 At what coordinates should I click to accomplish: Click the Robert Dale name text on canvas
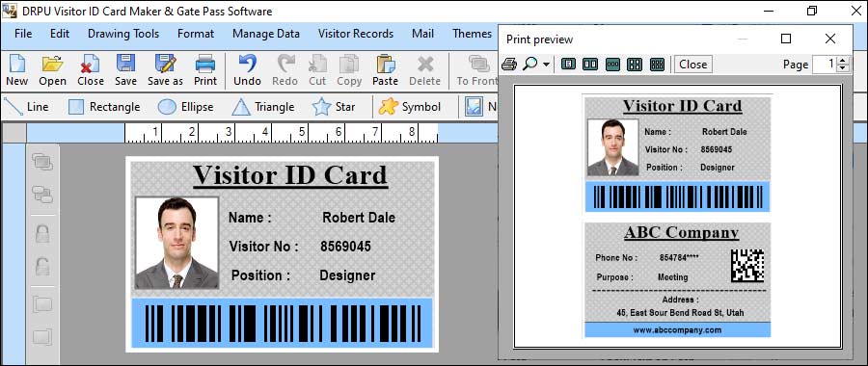tap(359, 218)
